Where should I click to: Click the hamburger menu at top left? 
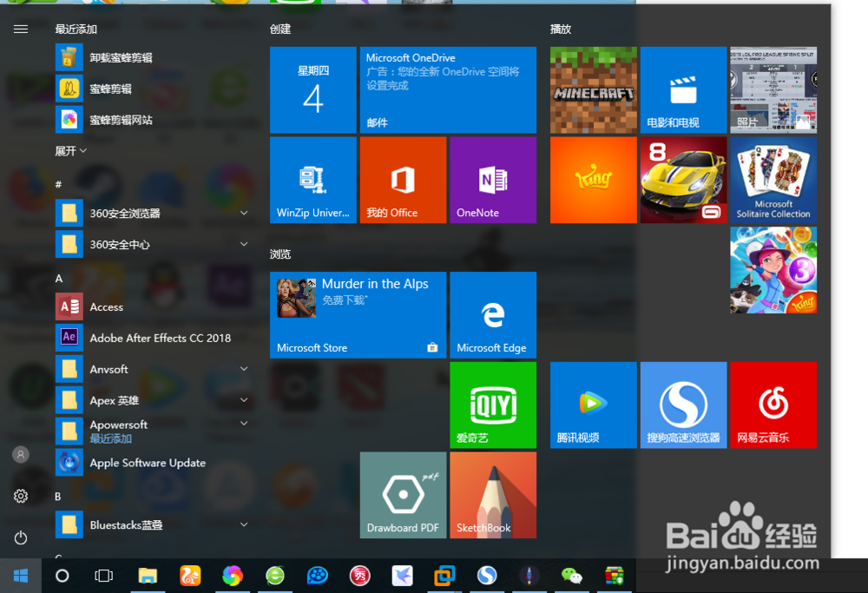pos(21,29)
